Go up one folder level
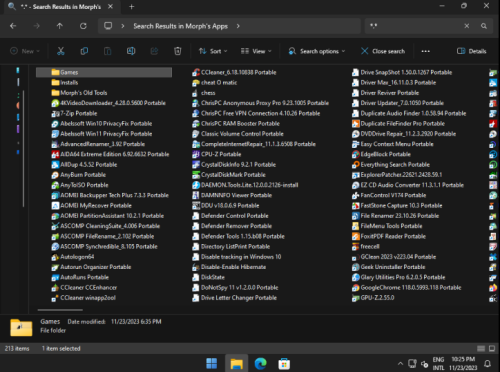This screenshot has height=372, width=500. pyautogui.click(x=60, y=26)
